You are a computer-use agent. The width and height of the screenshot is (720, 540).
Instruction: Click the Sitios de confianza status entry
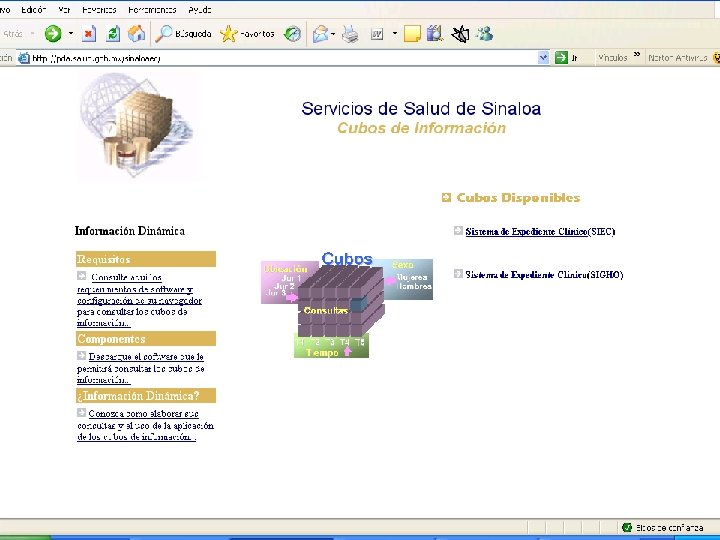pos(663,528)
